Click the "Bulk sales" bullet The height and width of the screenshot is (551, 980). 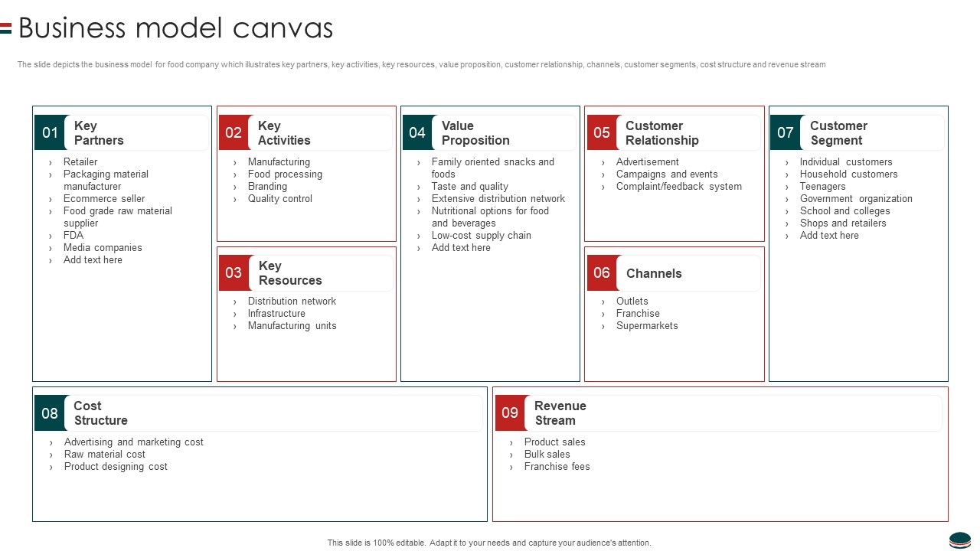tap(547, 455)
